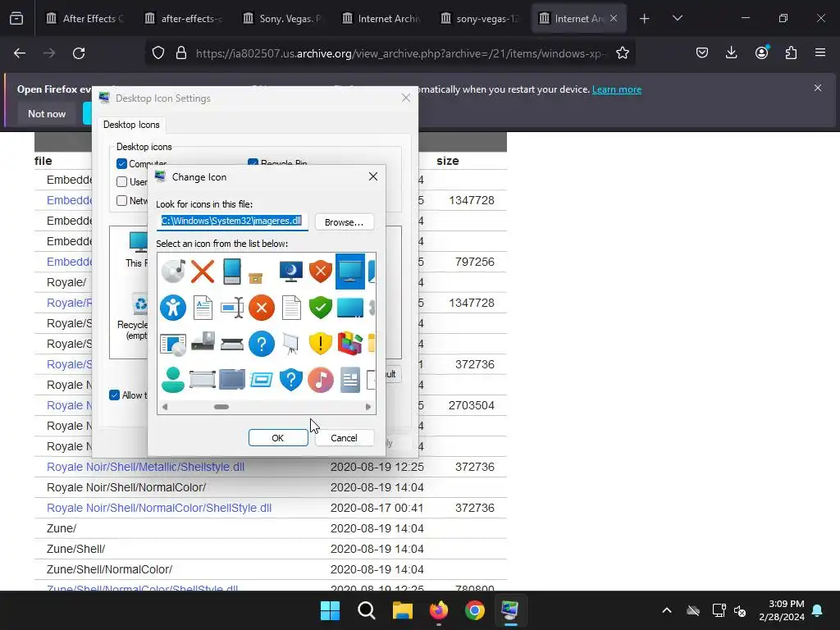
Task: Open Royale Noir/Shell/NormalColor/ShellStyle.dll link
Action: (158, 508)
